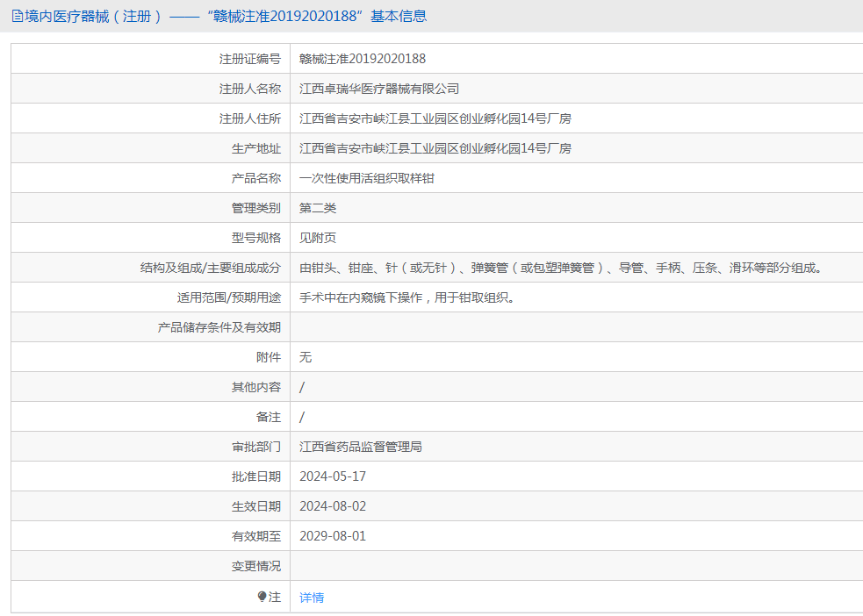Select product name 一次性使用活组织取样钳
Screen dimensions: 863x616
(367, 178)
